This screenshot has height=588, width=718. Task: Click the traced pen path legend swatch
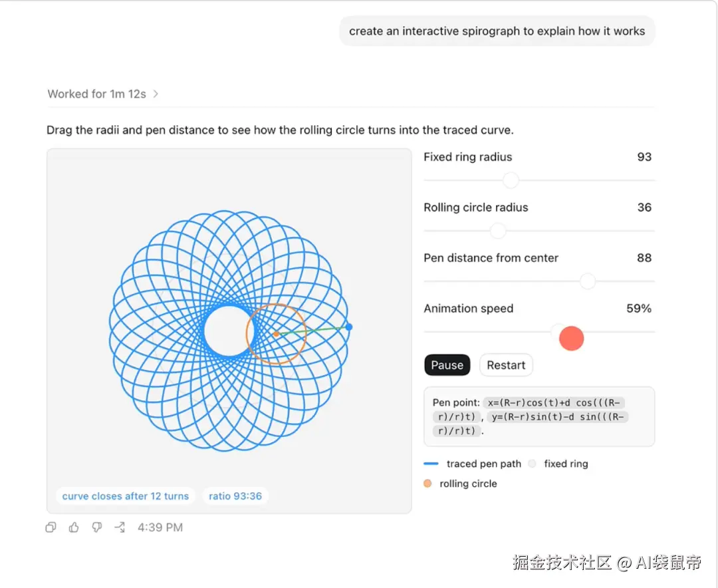pos(431,464)
